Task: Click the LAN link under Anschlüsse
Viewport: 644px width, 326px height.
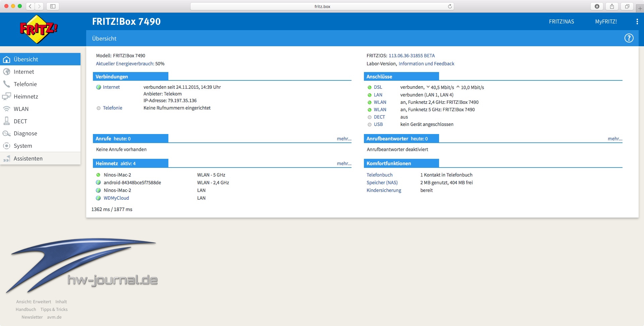Action: point(378,95)
